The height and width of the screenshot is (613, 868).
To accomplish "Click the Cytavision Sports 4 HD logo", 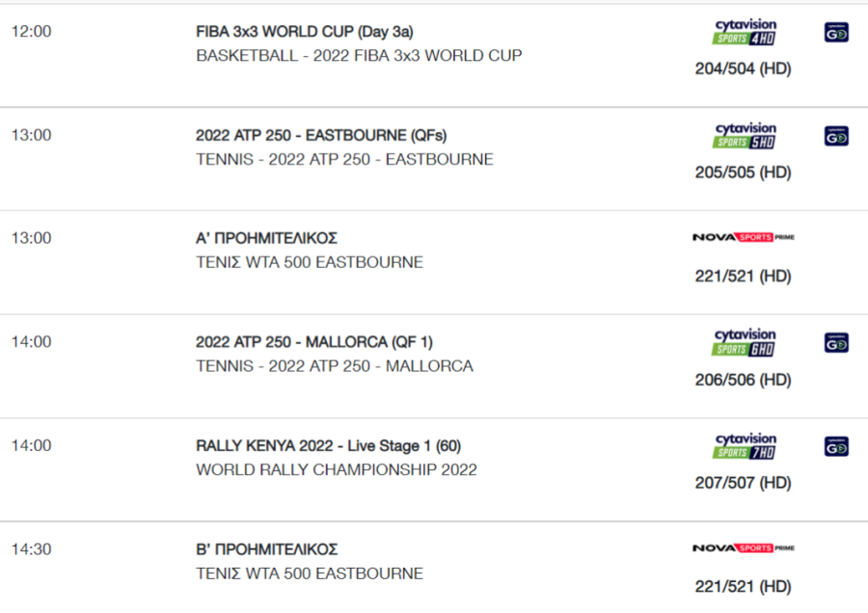I will (745, 32).
